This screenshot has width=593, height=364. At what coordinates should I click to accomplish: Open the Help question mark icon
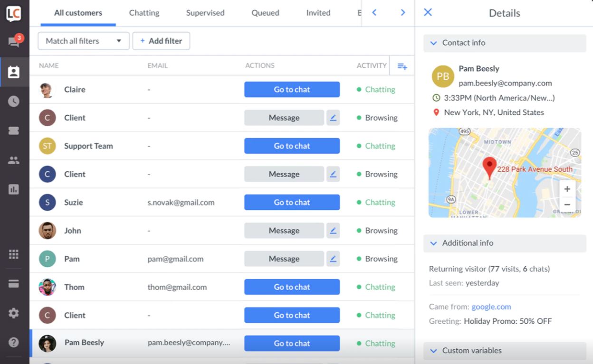(x=14, y=342)
